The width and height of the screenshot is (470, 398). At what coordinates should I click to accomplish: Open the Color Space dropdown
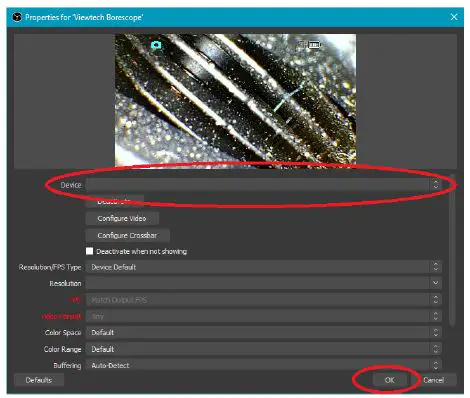(x=263, y=332)
